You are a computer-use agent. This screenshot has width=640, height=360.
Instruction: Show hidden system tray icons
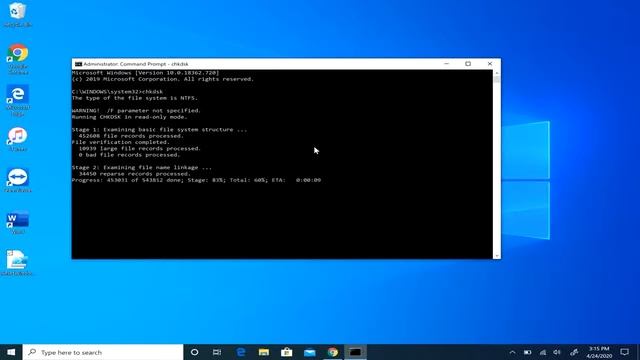(512, 352)
